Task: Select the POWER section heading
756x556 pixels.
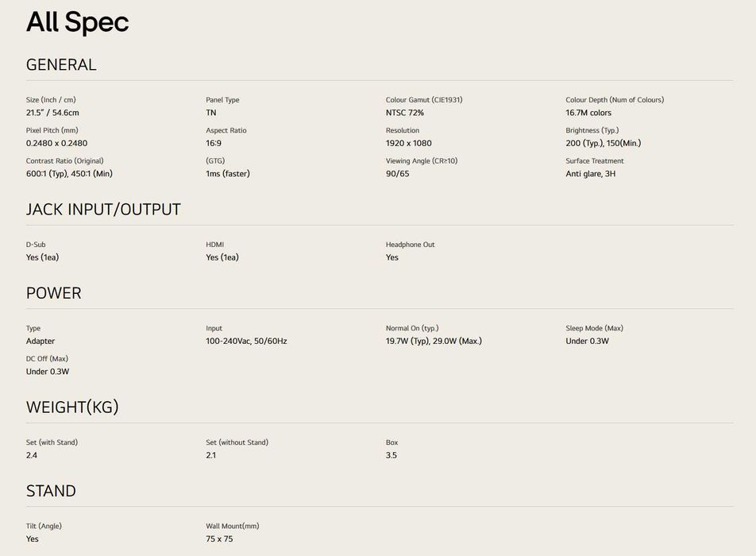Action: (x=53, y=293)
